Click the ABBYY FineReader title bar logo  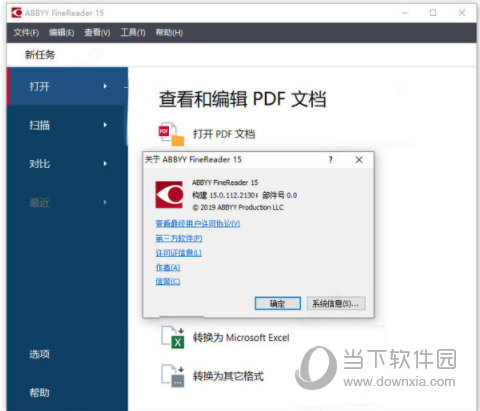coord(16,13)
